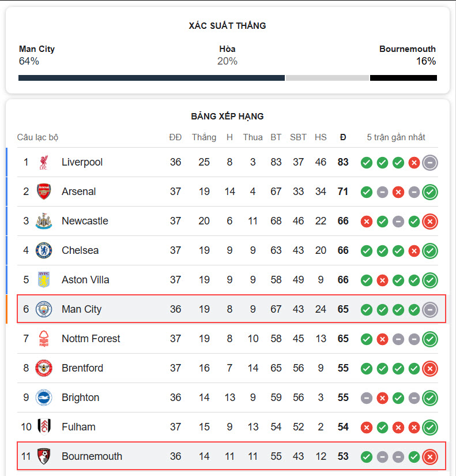This screenshot has width=456, height=476.
Task: Click the Thắng column header
Action: (x=204, y=137)
